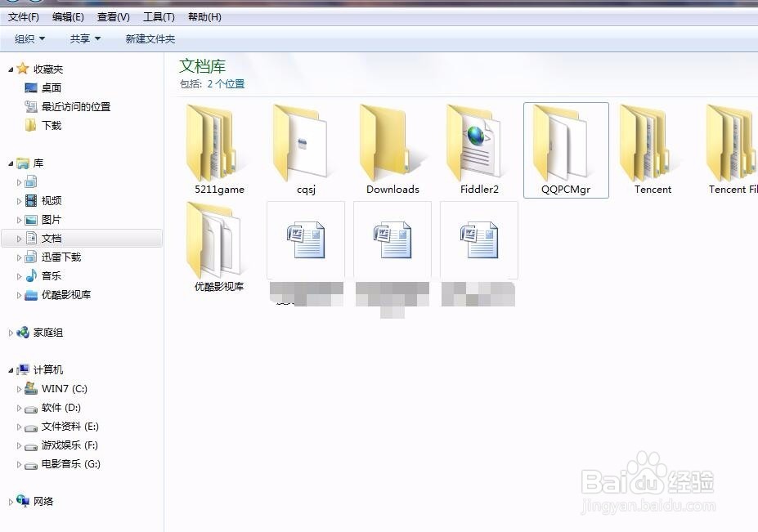The height and width of the screenshot is (532, 758).
Task: Expand the 图片 library
Action: click(x=20, y=221)
